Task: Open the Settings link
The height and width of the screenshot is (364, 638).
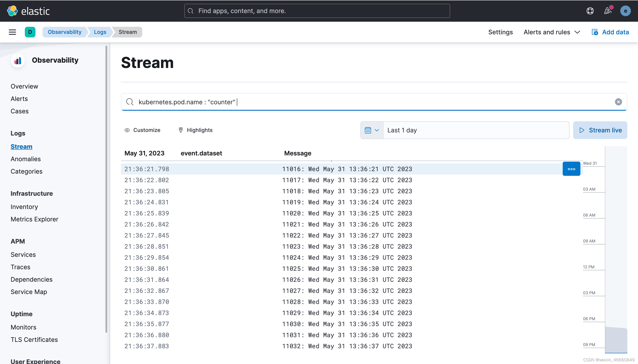Action: pos(500,32)
